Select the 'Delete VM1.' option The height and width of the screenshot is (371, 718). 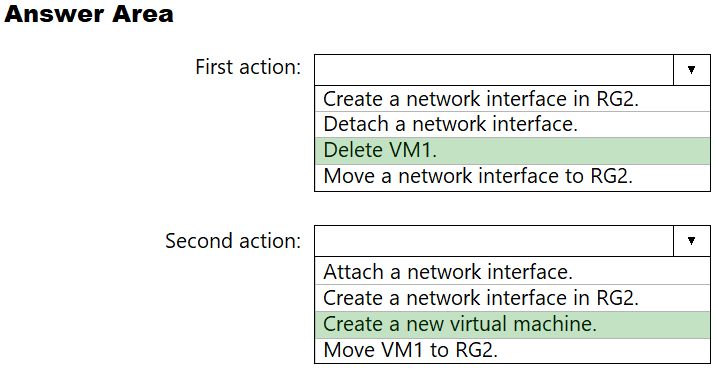point(512,151)
